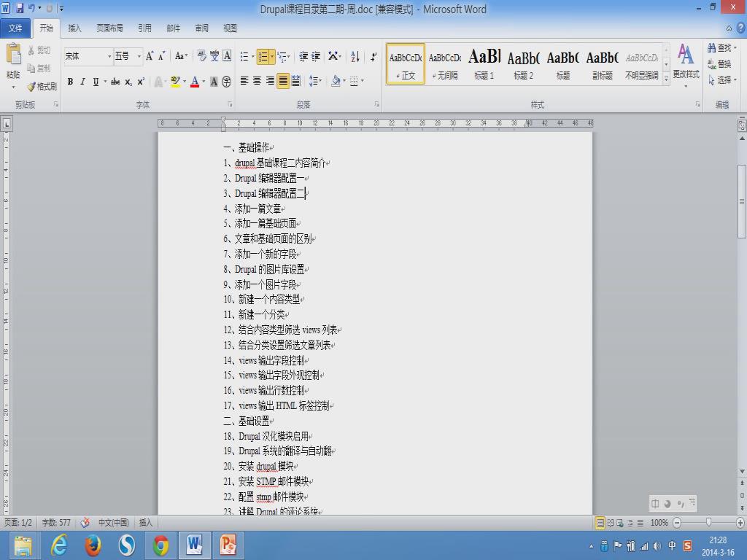Open the font size dropdown (五号)
Image resolution: width=747 pixels, height=560 pixels.
coord(139,56)
